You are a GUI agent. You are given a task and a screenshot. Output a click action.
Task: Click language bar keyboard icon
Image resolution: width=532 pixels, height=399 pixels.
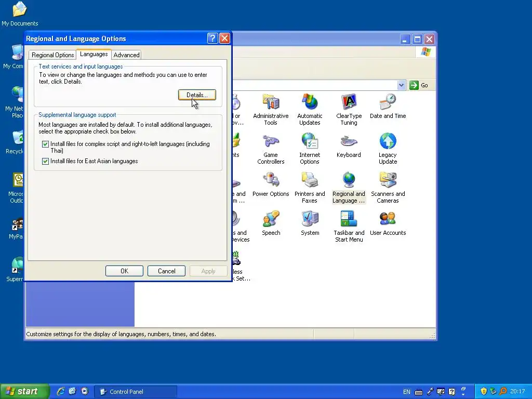(x=419, y=392)
